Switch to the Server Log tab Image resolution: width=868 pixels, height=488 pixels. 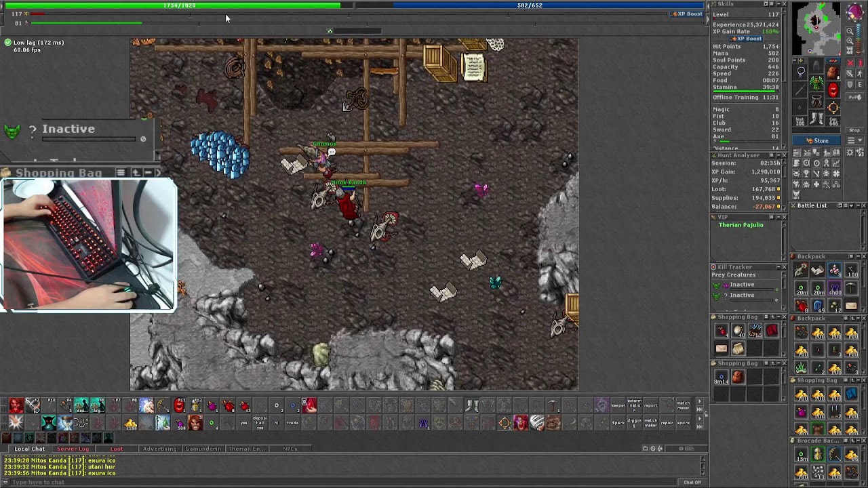(x=73, y=449)
